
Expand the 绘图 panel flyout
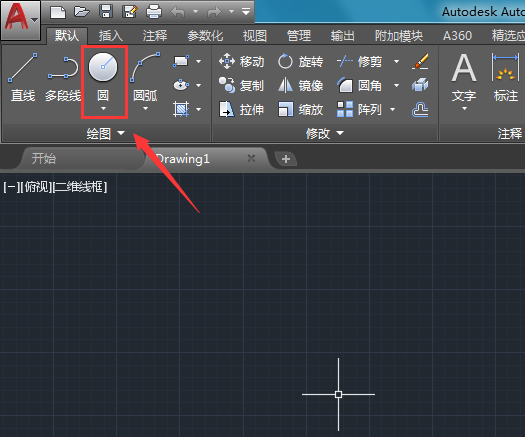click(x=106, y=134)
